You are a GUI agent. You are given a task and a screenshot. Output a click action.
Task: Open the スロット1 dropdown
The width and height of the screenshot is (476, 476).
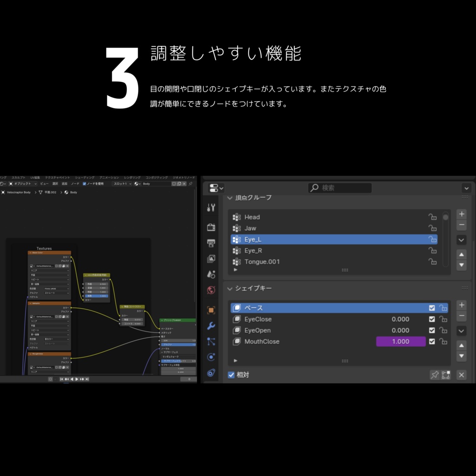tap(121, 184)
